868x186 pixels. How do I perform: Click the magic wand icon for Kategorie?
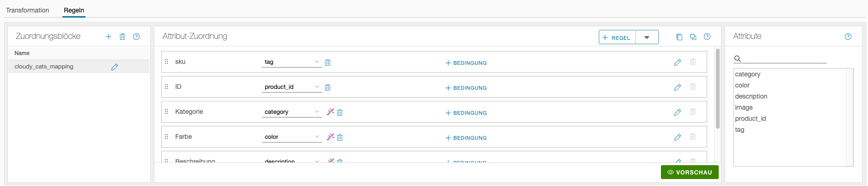330,112
